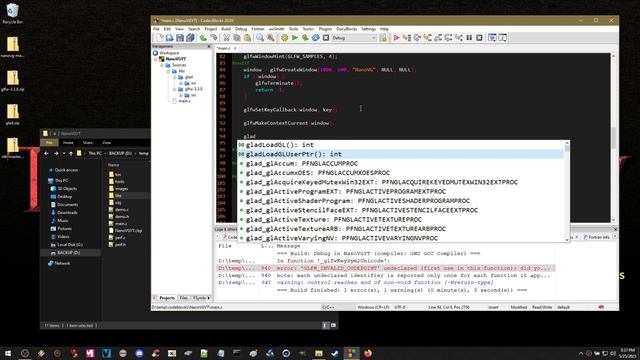Viewport: 640px width, 360px height.
Task: Pause debugger with break icon
Action: point(469,38)
